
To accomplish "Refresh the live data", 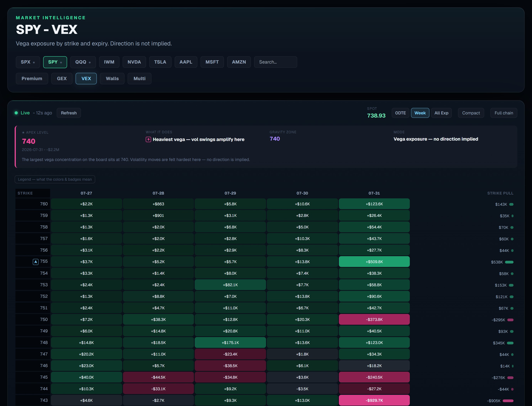I will pyautogui.click(x=69, y=113).
